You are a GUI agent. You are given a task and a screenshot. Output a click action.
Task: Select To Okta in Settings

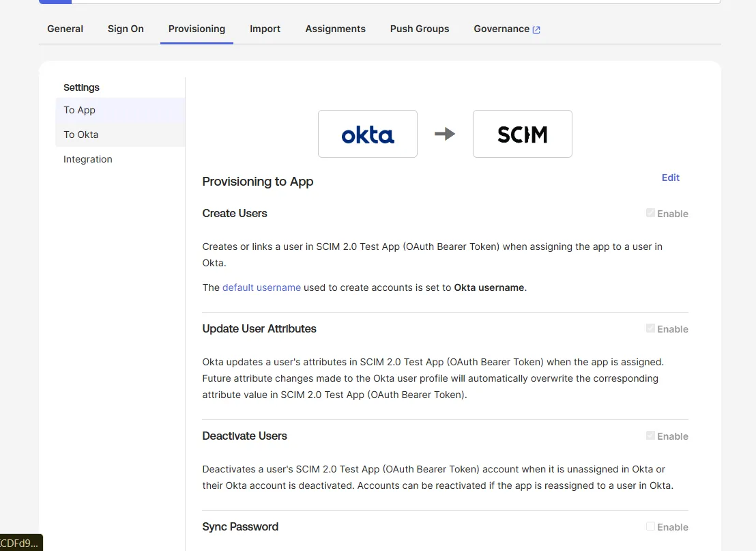tap(121, 135)
